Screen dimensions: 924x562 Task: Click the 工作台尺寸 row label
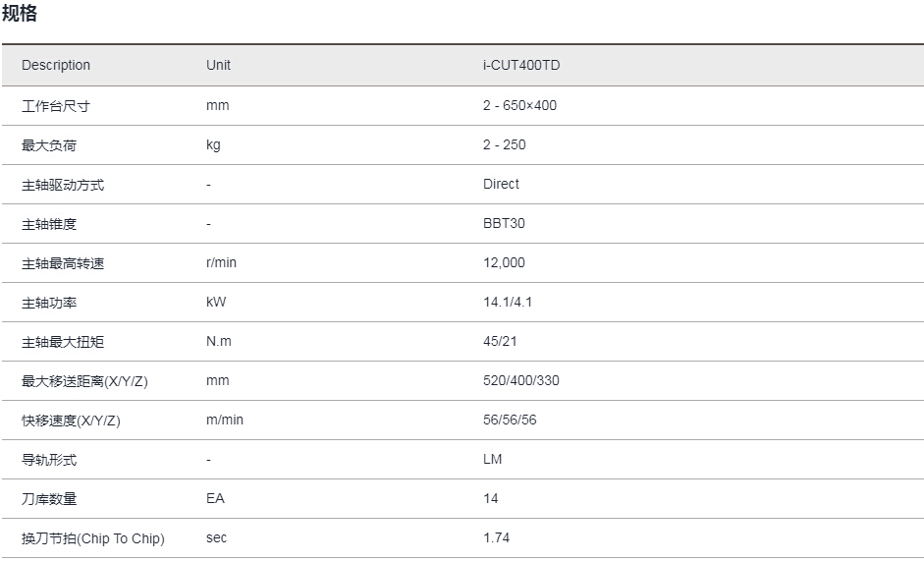56,106
